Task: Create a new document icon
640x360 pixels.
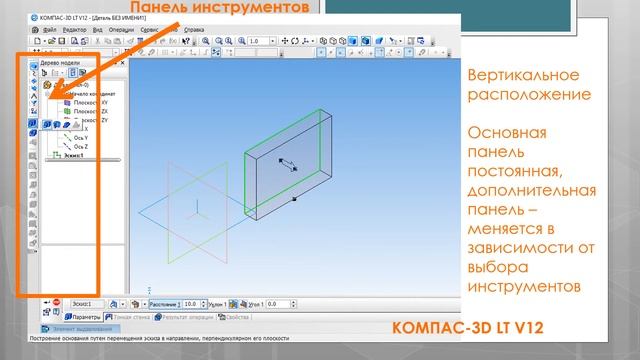Action: click(x=37, y=41)
